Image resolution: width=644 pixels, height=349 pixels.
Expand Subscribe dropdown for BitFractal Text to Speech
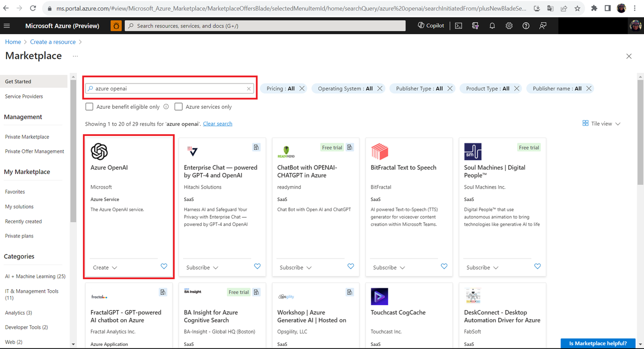pyautogui.click(x=389, y=268)
